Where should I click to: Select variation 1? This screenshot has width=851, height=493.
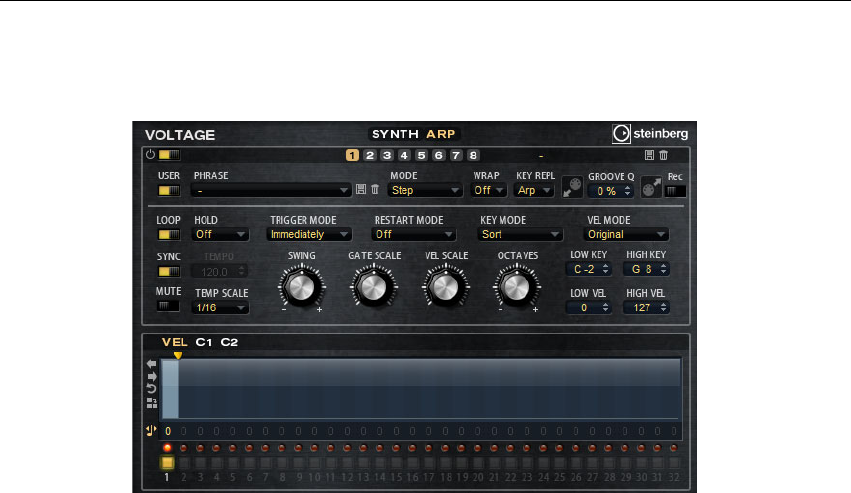tap(352, 155)
